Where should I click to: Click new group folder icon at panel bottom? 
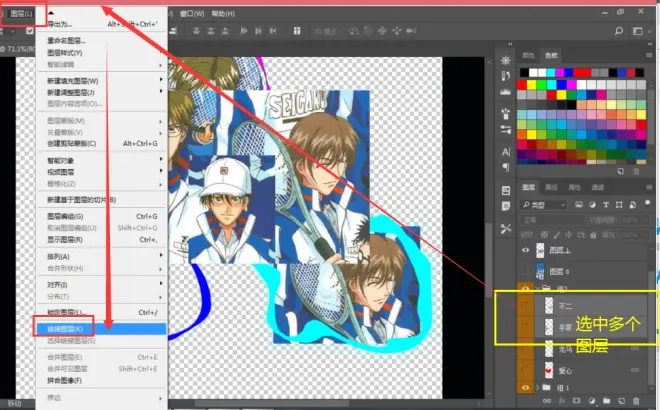click(x=606, y=401)
